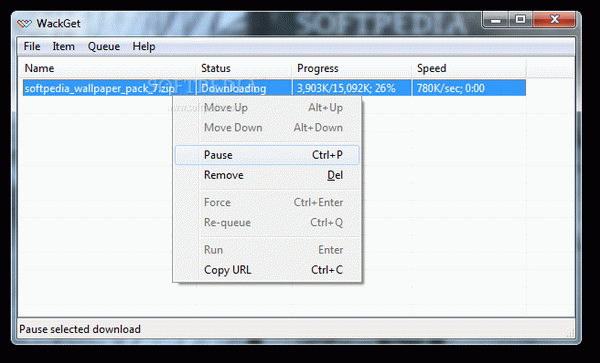
Task: Select softpedia_wallpaper_pack_7.zip row name
Action: 100,88
